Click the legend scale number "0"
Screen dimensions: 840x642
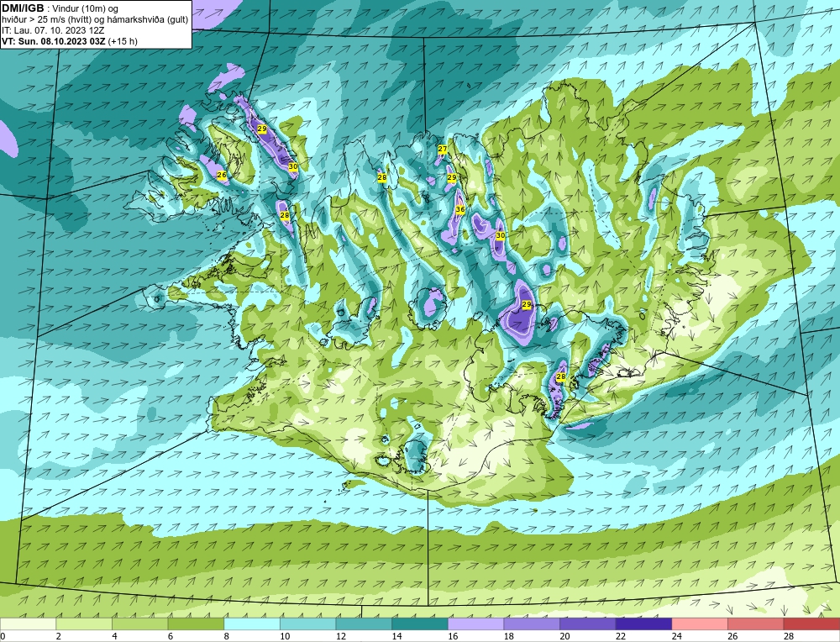(3, 636)
